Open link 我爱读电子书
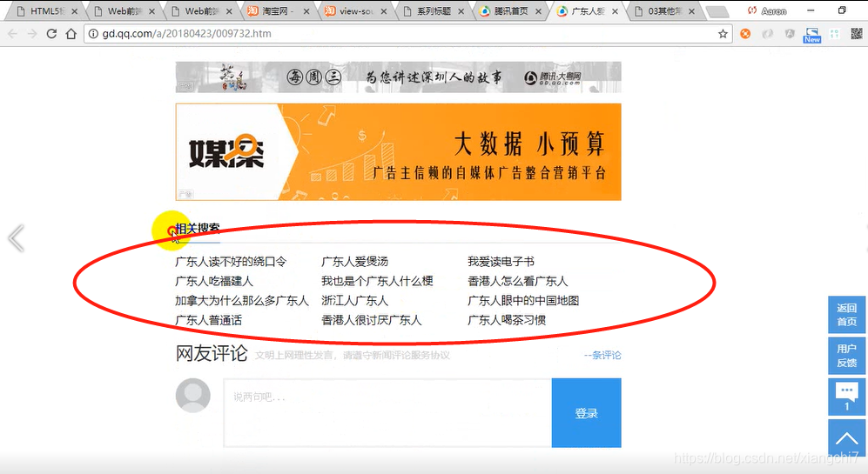The image size is (868, 474). coord(501,262)
